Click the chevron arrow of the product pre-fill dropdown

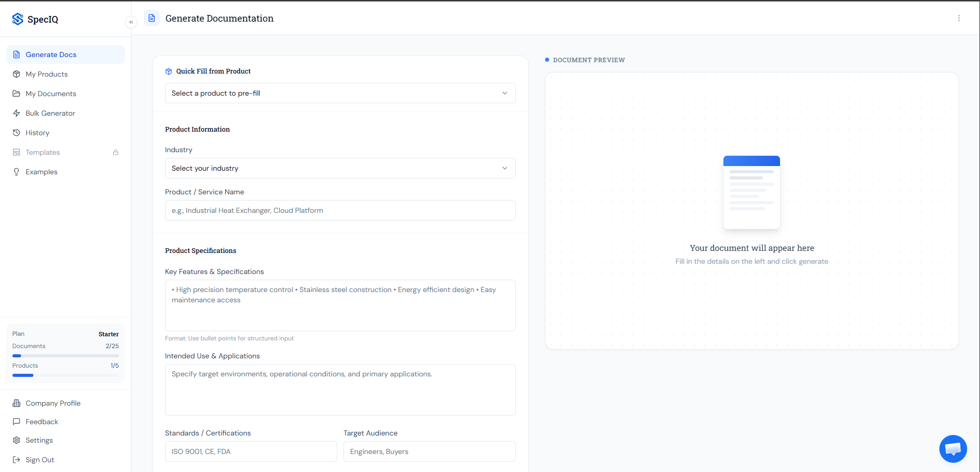point(505,93)
